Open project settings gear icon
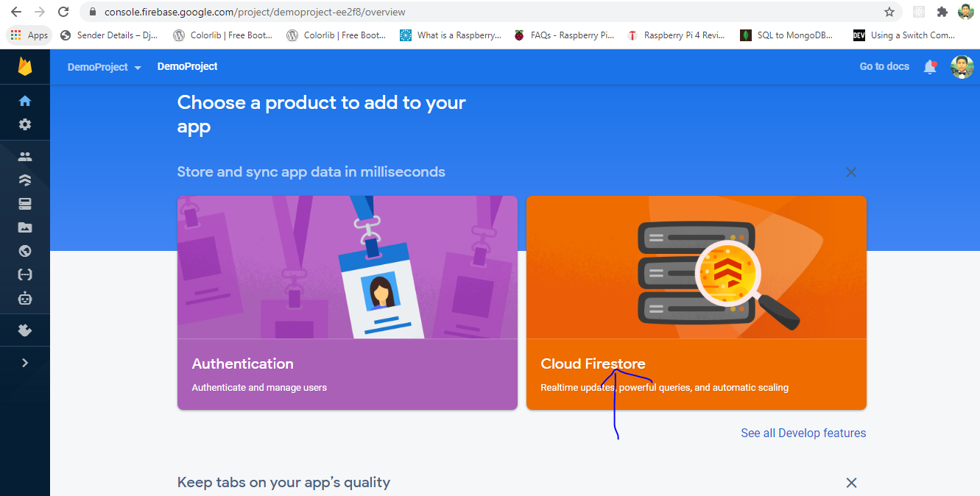Image resolution: width=980 pixels, height=496 pixels. click(25, 124)
